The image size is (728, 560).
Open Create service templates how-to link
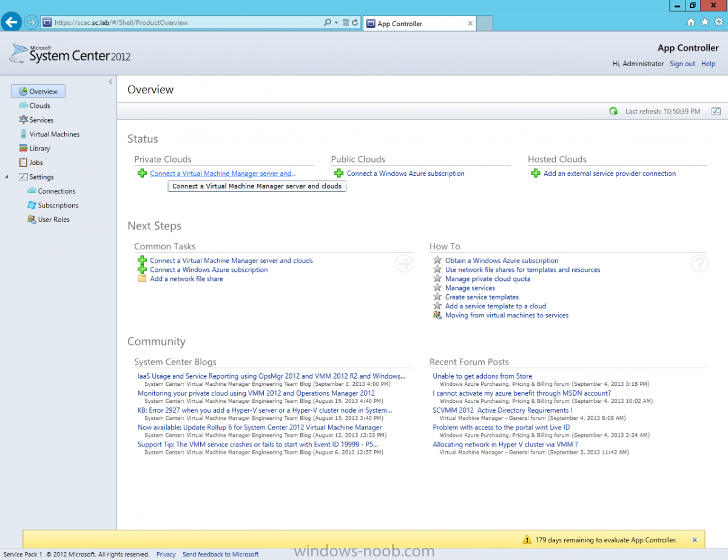point(482,297)
